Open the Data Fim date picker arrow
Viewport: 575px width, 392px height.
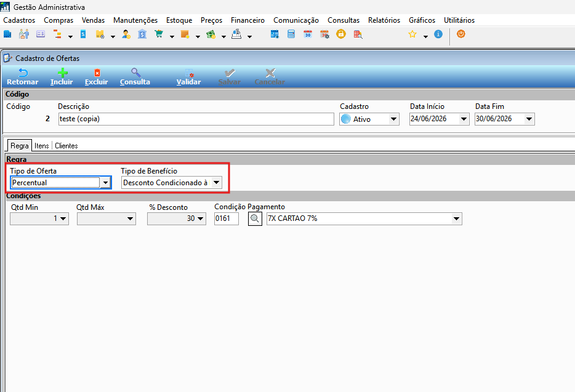[529, 119]
